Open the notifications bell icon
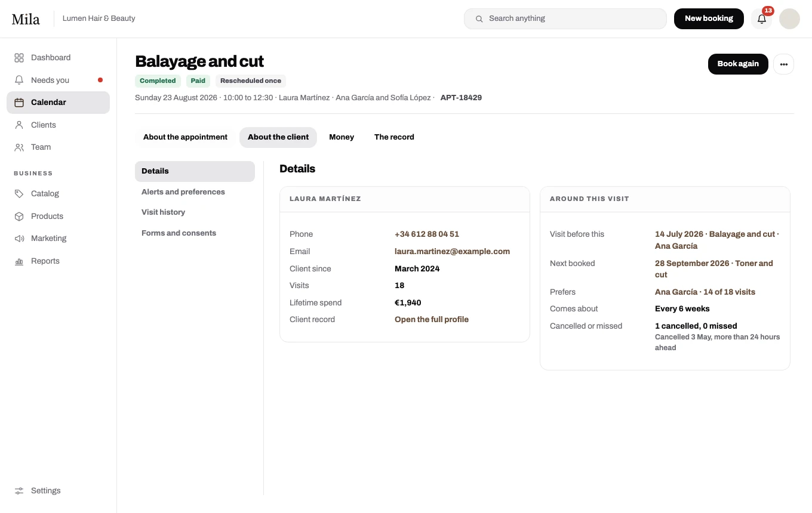 click(x=761, y=18)
